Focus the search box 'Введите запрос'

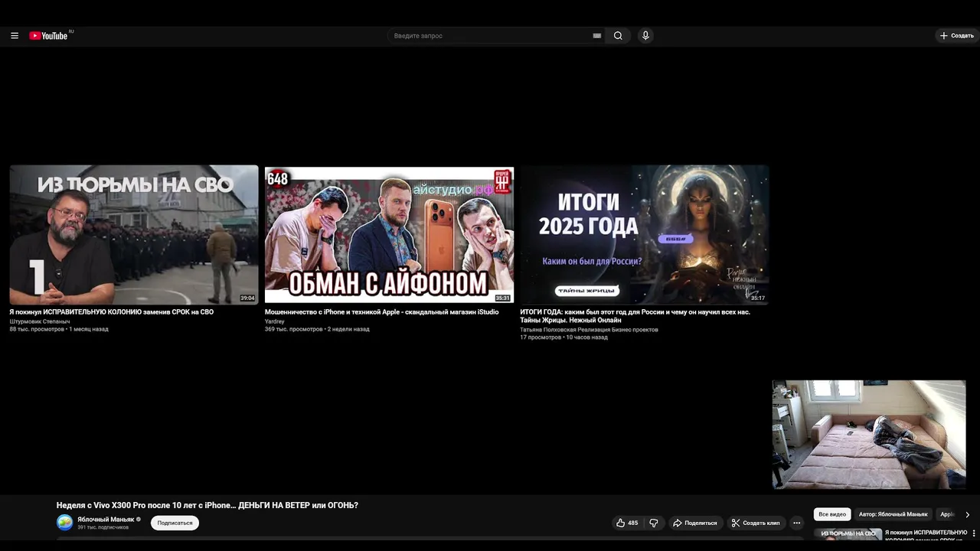click(x=490, y=36)
